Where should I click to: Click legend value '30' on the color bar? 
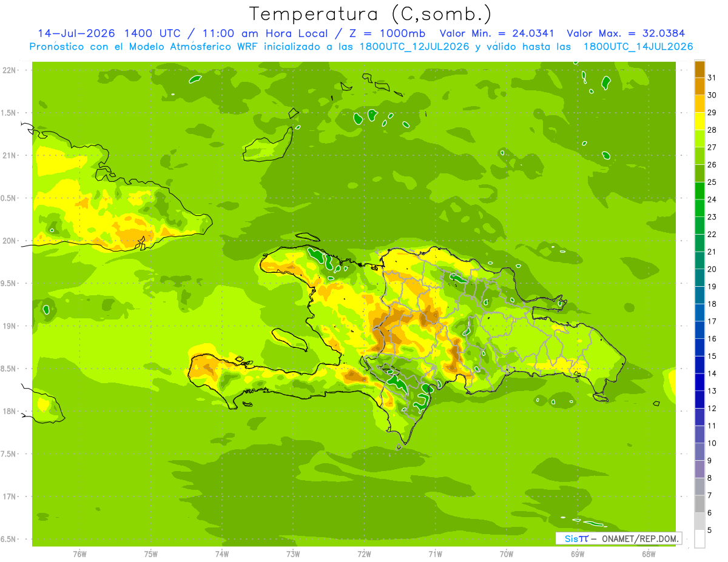tap(712, 95)
